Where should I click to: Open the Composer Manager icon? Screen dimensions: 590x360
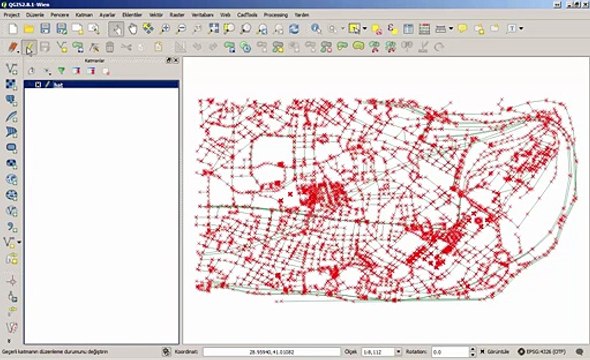[94, 29]
